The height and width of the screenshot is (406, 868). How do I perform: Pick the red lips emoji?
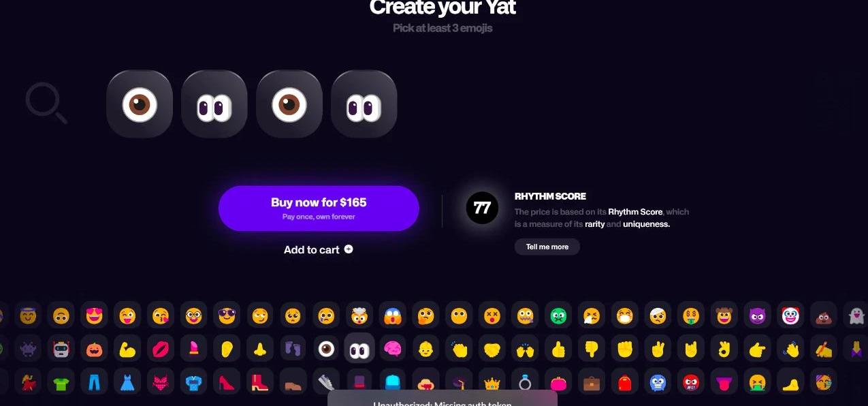coord(161,349)
